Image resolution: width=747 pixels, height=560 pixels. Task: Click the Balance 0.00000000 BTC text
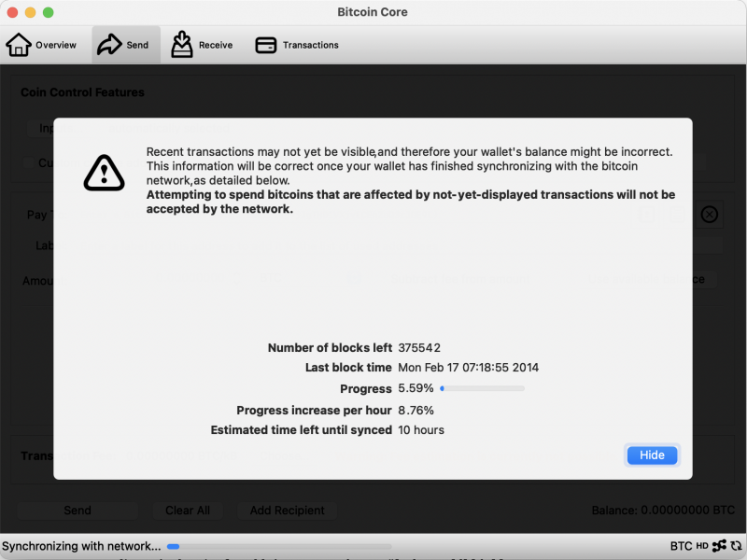tap(663, 511)
